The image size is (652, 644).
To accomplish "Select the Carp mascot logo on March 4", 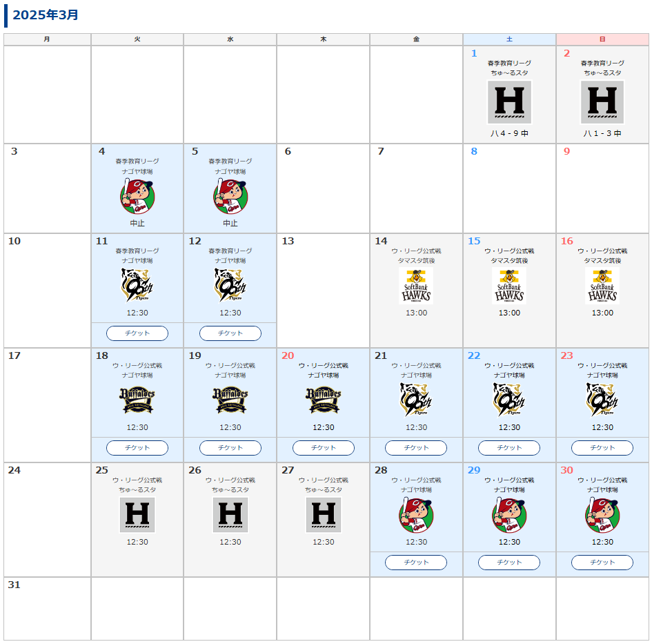I will coord(137,196).
